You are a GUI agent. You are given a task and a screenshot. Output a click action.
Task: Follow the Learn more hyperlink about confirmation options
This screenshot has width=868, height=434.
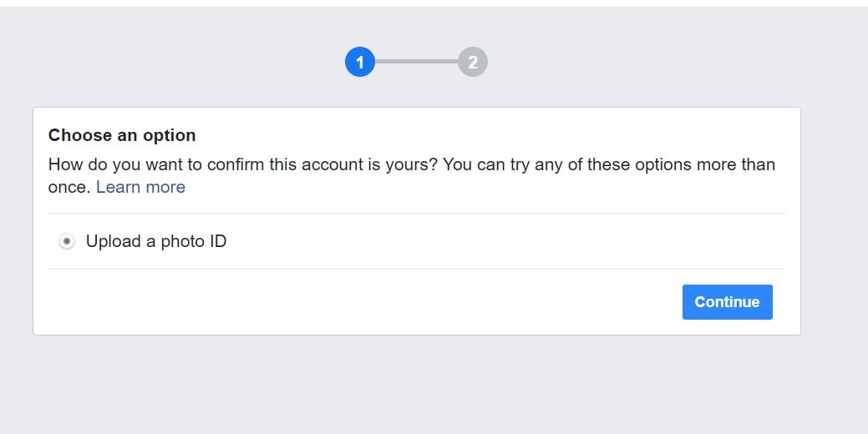[x=140, y=187]
